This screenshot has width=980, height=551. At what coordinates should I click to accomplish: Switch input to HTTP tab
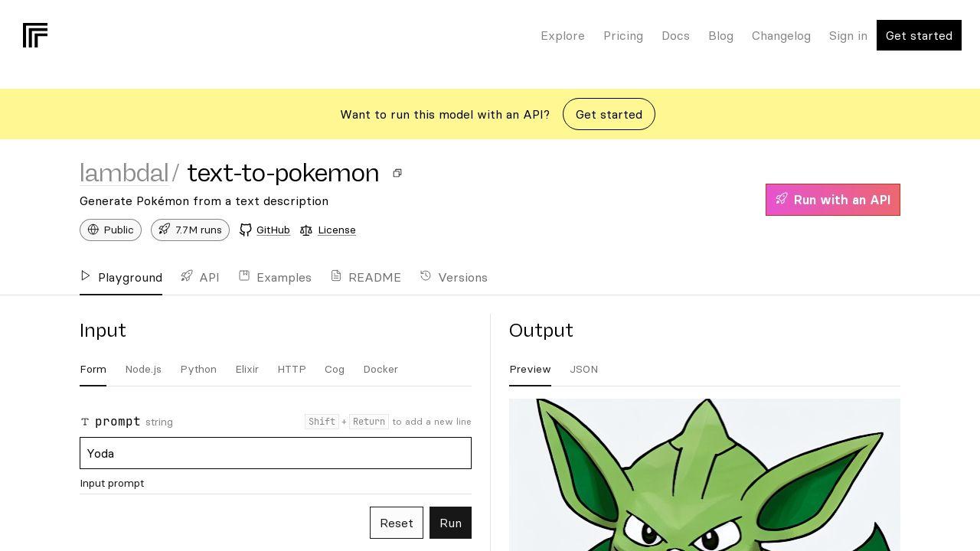pos(292,370)
